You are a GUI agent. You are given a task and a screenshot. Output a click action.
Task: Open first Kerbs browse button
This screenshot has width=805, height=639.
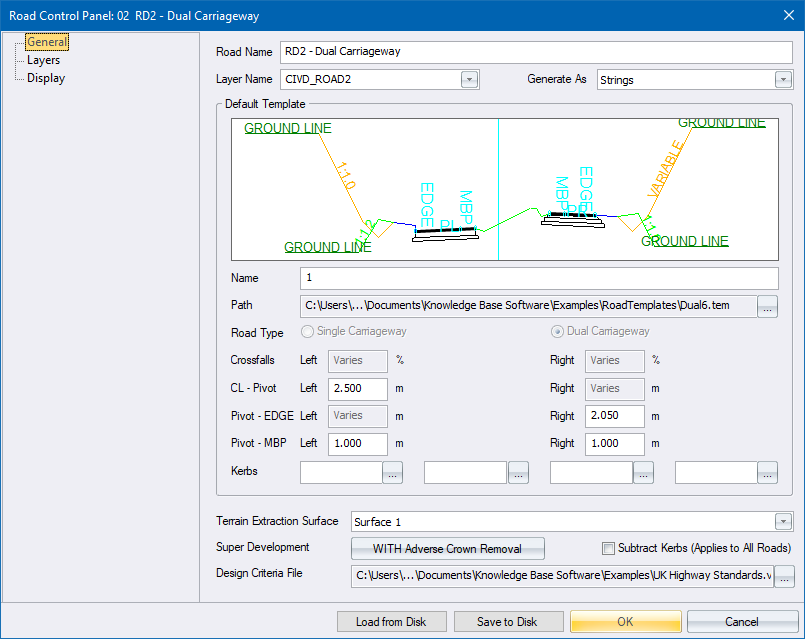tap(392, 473)
